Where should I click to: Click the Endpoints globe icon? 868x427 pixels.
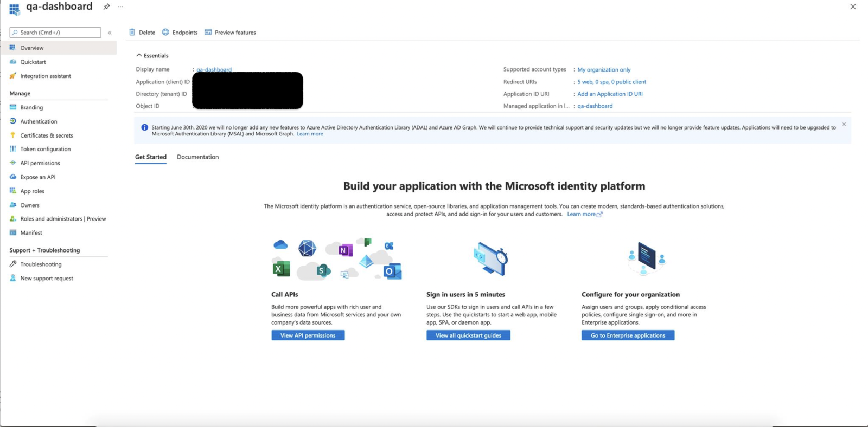[165, 33]
